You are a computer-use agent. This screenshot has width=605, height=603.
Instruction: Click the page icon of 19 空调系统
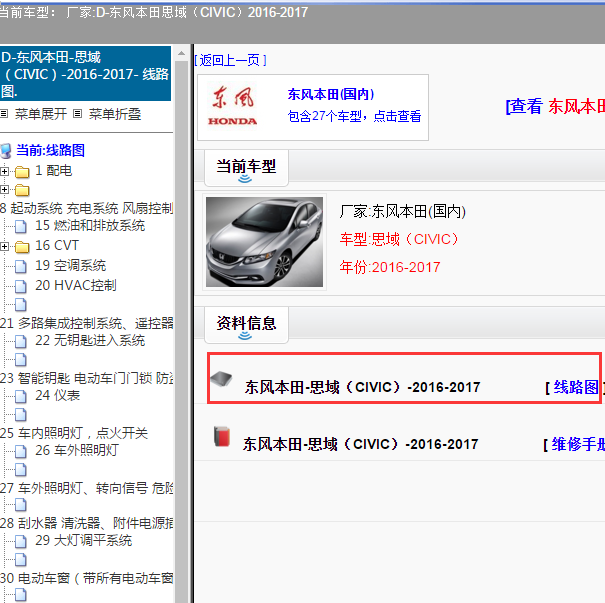[x=21, y=266]
